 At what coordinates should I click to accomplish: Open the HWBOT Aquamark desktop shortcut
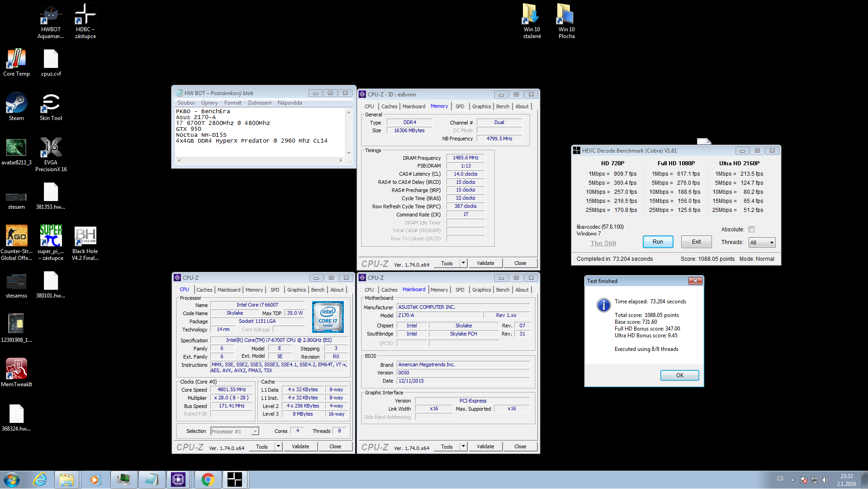pyautogui.click(x=51, y=20)
